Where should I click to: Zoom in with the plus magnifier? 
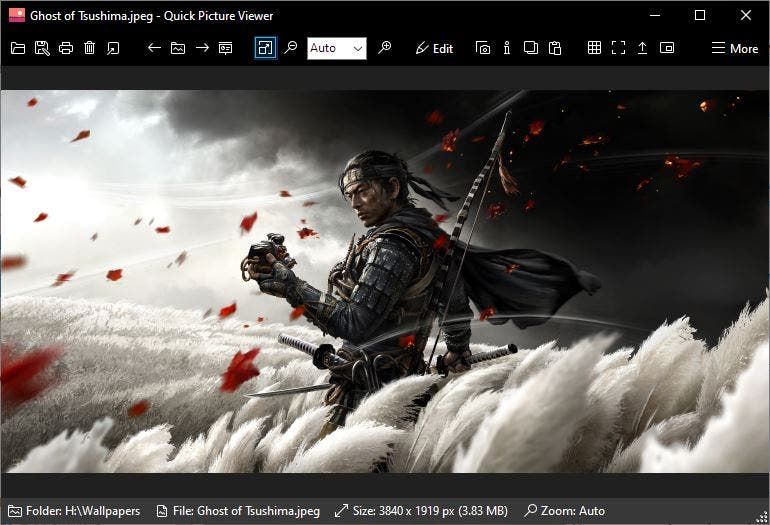[x=385, y=48]
